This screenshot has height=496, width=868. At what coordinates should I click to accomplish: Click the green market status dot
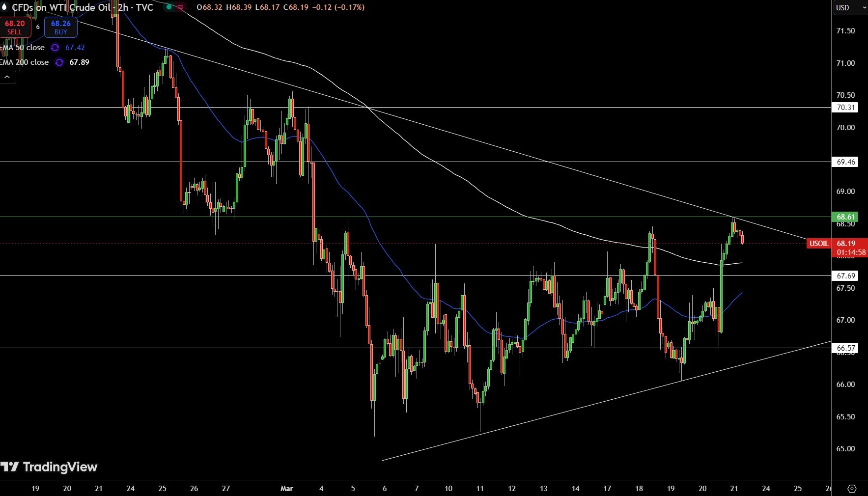[x=168, y=7]
